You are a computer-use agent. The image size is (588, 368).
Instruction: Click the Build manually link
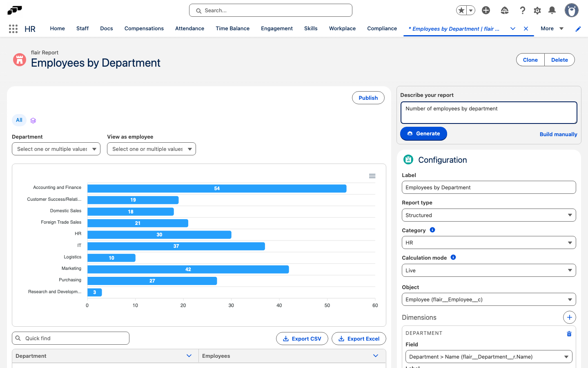[x=558, y=134]
